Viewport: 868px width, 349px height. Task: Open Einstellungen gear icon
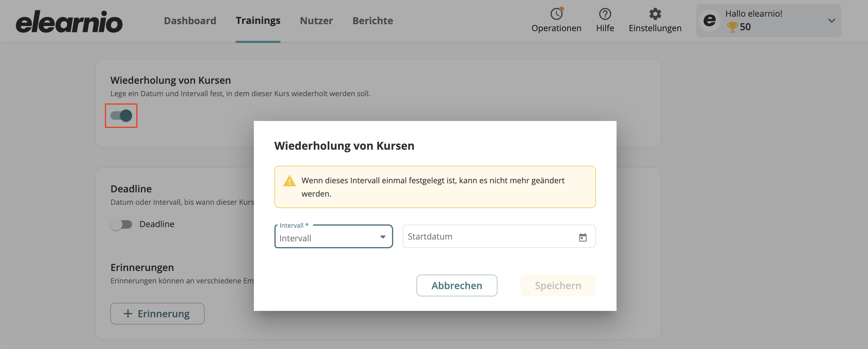tap(655, 14)
